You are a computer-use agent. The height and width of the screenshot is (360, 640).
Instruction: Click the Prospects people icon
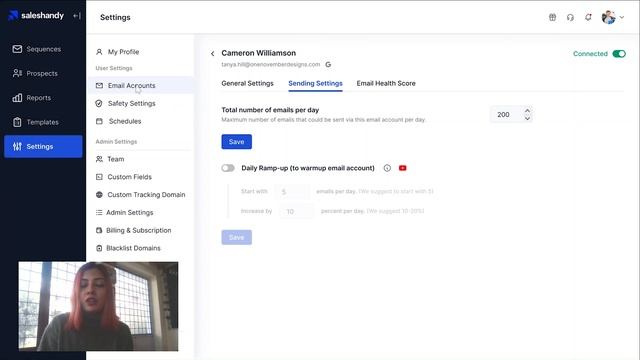17,73
